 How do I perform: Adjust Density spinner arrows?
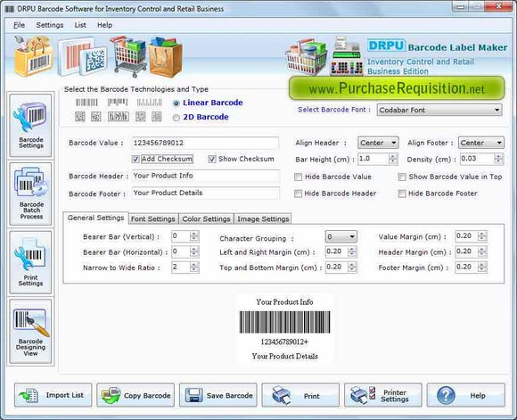pos(499,159)
